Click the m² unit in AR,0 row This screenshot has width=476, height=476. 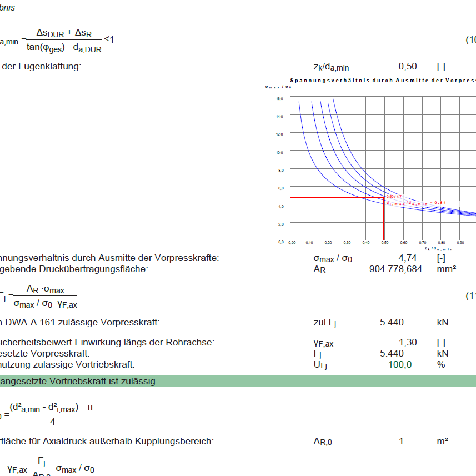coord(443,442)
